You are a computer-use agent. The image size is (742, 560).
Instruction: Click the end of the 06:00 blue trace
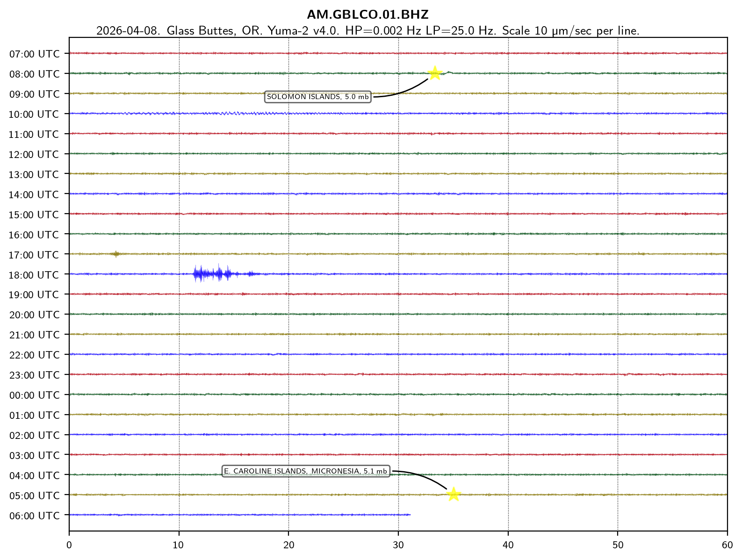tap(410, 515)
